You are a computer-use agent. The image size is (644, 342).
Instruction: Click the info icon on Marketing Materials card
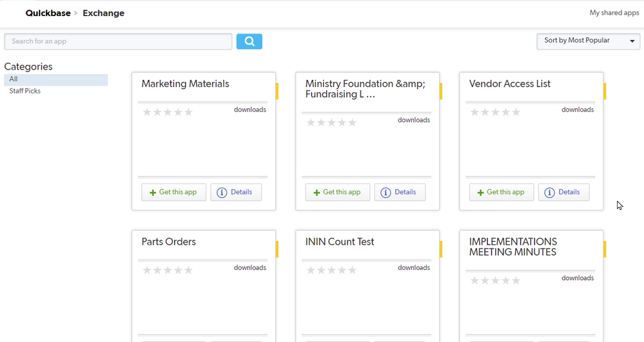tap(222, 193)
